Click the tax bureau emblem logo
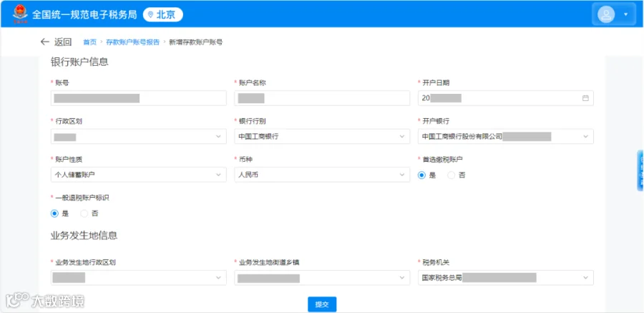Screen dimensions: 644x313 (20, 14)
